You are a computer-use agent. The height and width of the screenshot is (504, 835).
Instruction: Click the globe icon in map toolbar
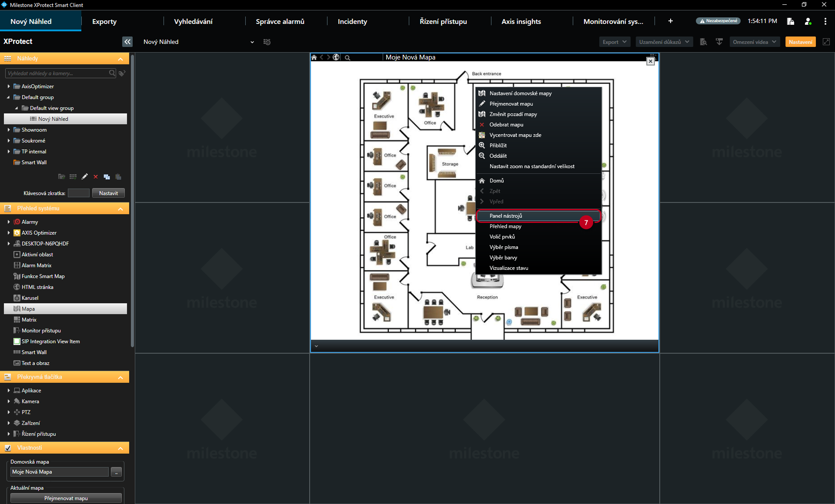click(336, 57)
